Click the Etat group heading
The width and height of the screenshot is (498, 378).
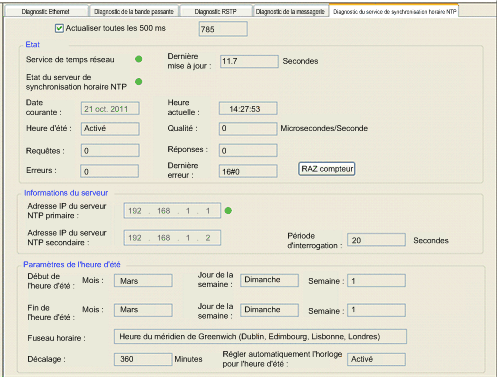32,45
